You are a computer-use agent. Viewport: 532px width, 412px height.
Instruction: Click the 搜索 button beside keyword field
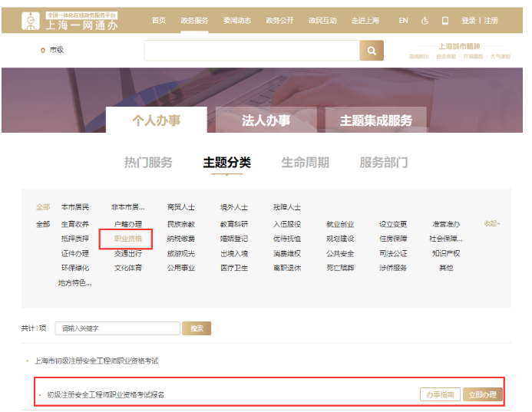click(x=197, y=328)
